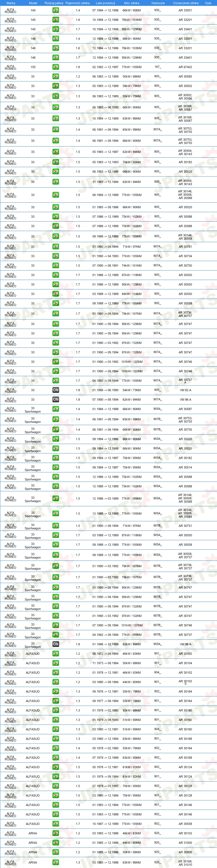Click petrol icon in the 55kW / 75KM row
Image resolution: width=217 pixels, height=868 pixels.
55,96
